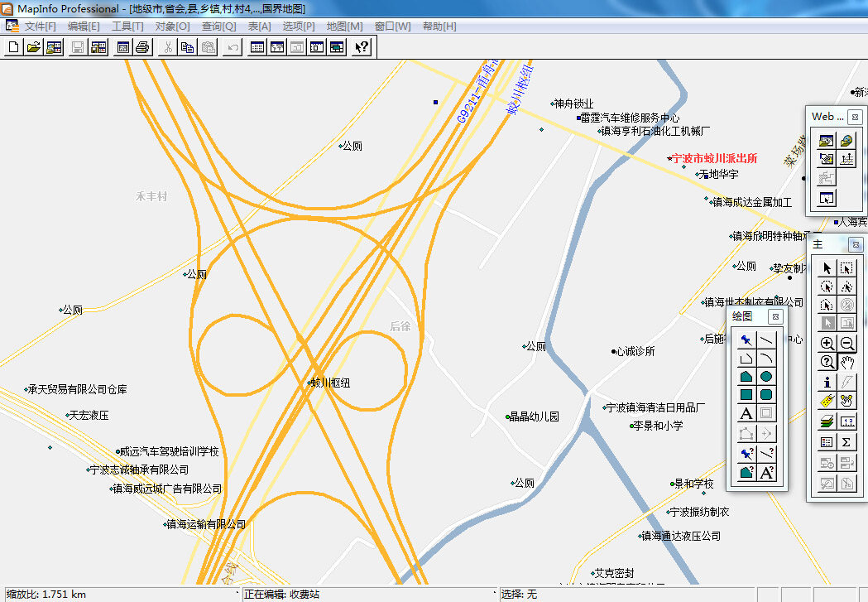Screen dimensions: 868x602
Task: Click the 李景和小学 map label
Action: 658,426
